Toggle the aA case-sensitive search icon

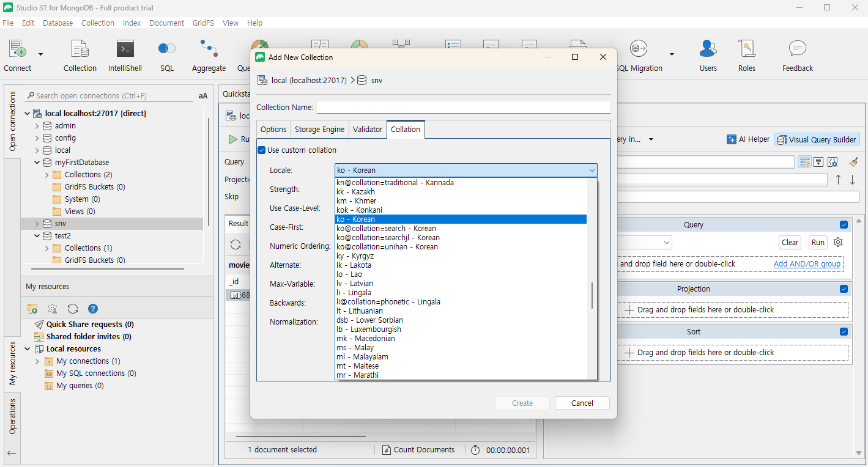(203, 96)
